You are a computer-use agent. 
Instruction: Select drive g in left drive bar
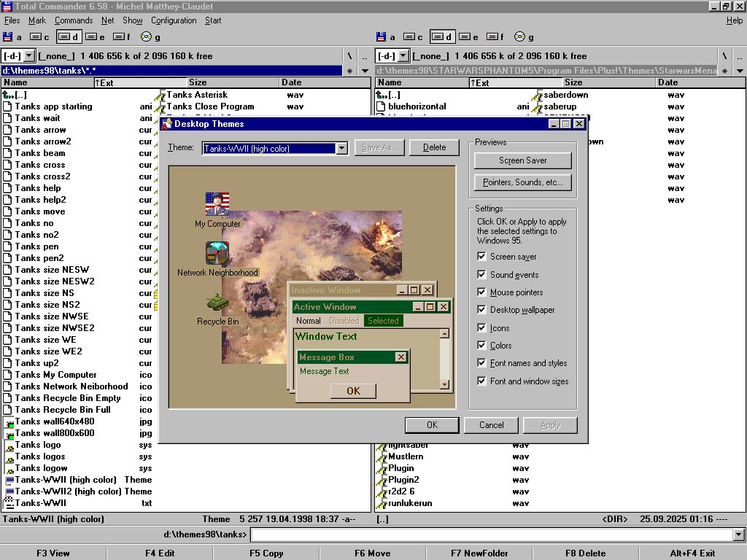click(x=147, y=37)
